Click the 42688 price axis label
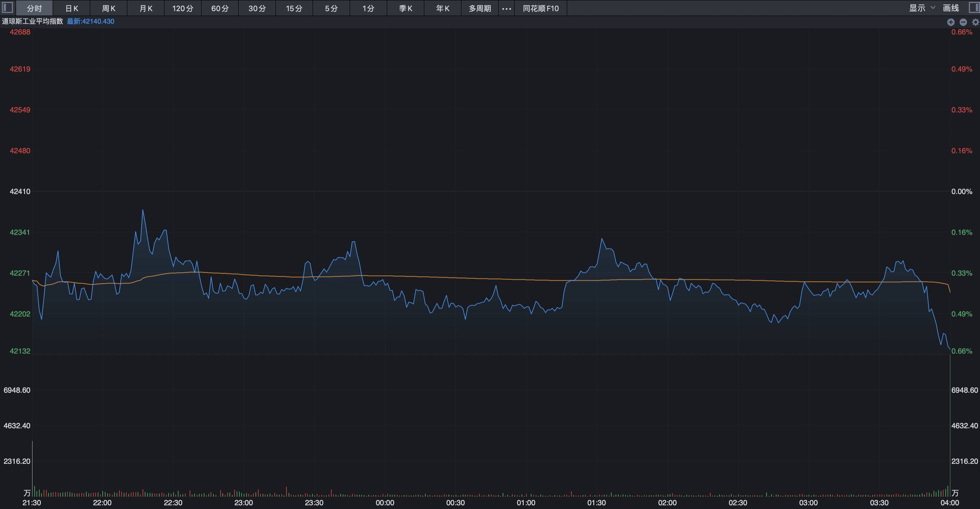Image resolution: width=980 pixels, height=509 pixels. coord(20,32)
